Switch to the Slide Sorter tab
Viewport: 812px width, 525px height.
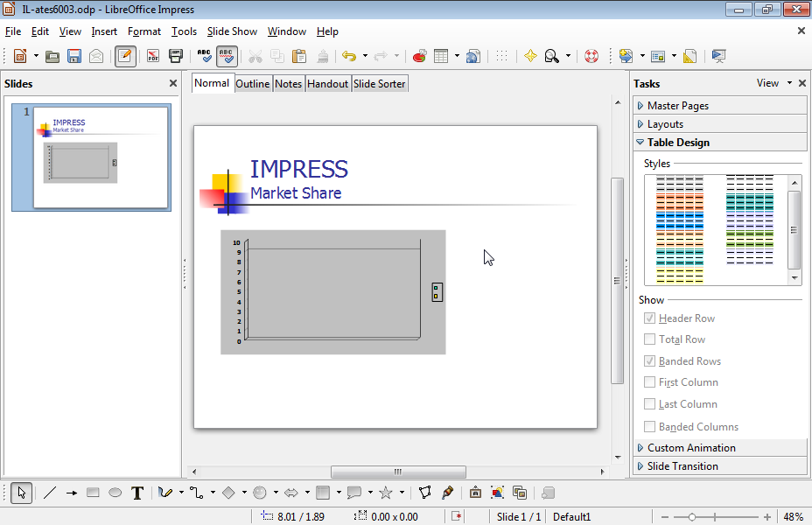380,84
